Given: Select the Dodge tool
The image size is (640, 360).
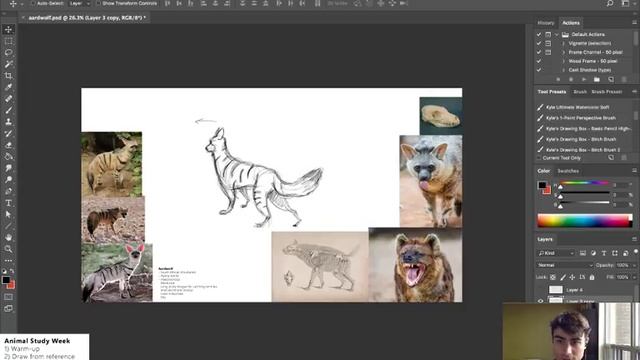Looking at the screenshot, I should coord(8,179).
